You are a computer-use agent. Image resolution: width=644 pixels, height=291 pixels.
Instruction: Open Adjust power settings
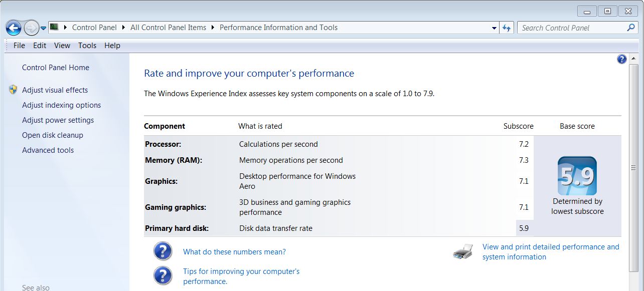click(x=58, y=120)
